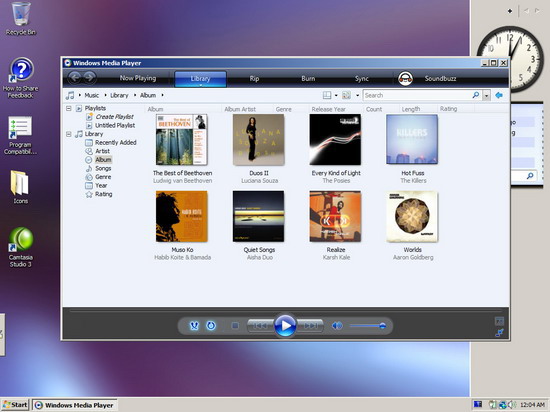This screenshot has height=412, width=550.
Task: Expand the Library breadcrumb arrow
Action: pos(135,95)
